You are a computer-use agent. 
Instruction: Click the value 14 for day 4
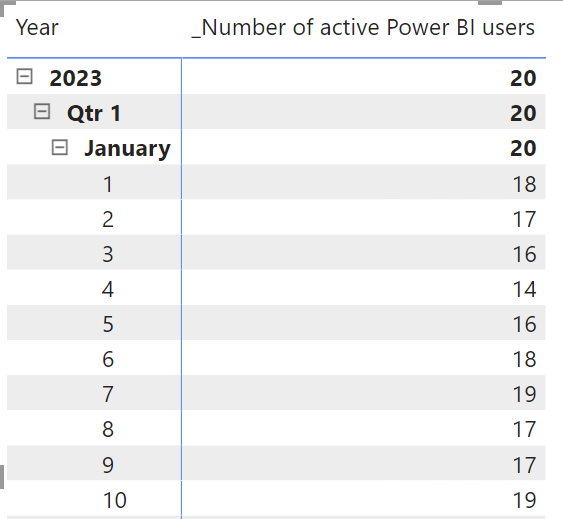point(524,289)
